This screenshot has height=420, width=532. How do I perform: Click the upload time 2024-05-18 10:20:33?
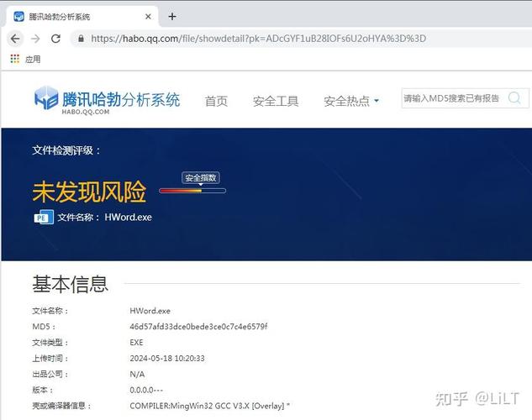pyautogui.click(x=167, y=359)
